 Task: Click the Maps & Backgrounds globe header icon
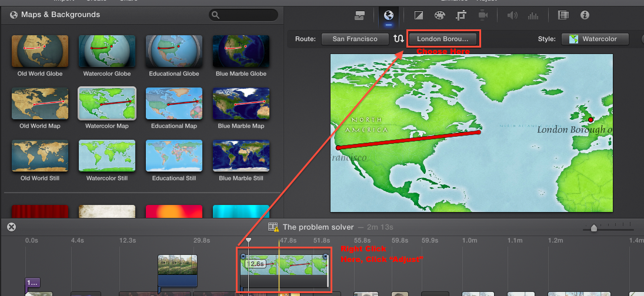[14, 15]
